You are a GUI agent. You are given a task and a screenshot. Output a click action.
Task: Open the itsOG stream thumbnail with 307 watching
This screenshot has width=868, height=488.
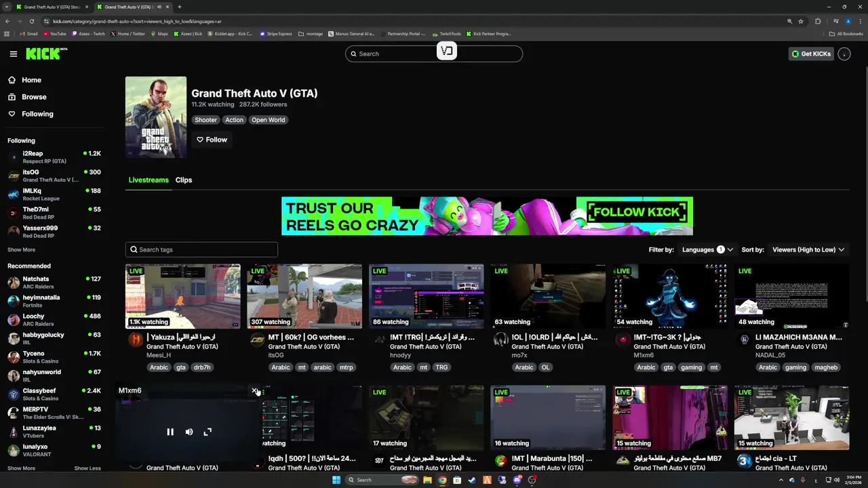coord(304,296)
